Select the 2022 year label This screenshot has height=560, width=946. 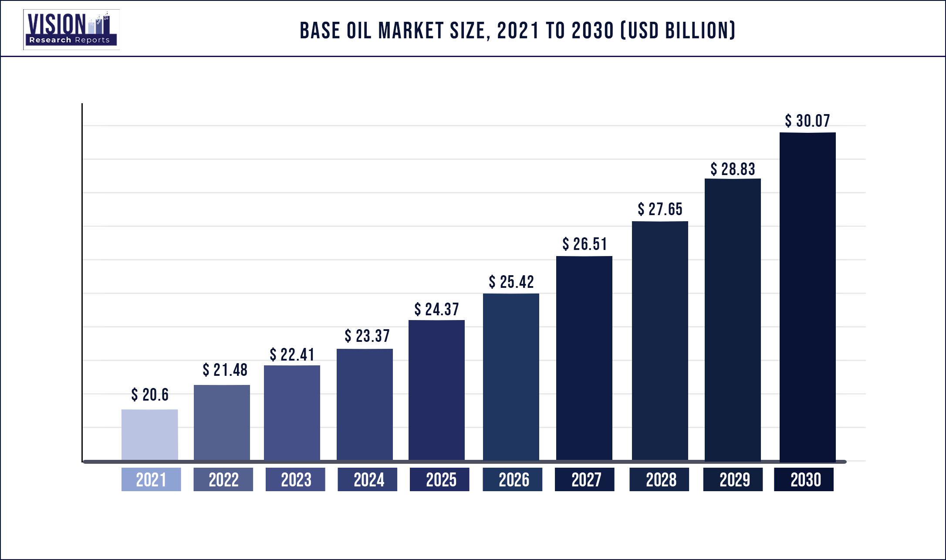(223, 479)
